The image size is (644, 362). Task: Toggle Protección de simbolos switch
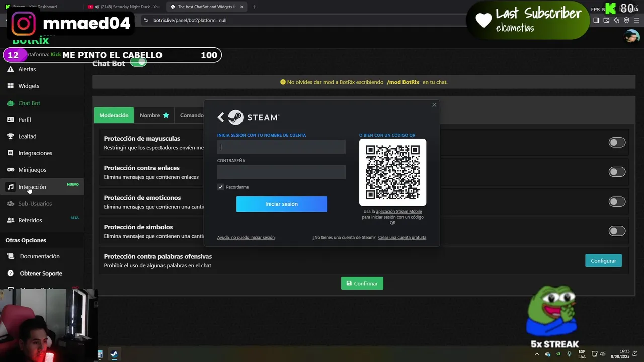[617, 231]
